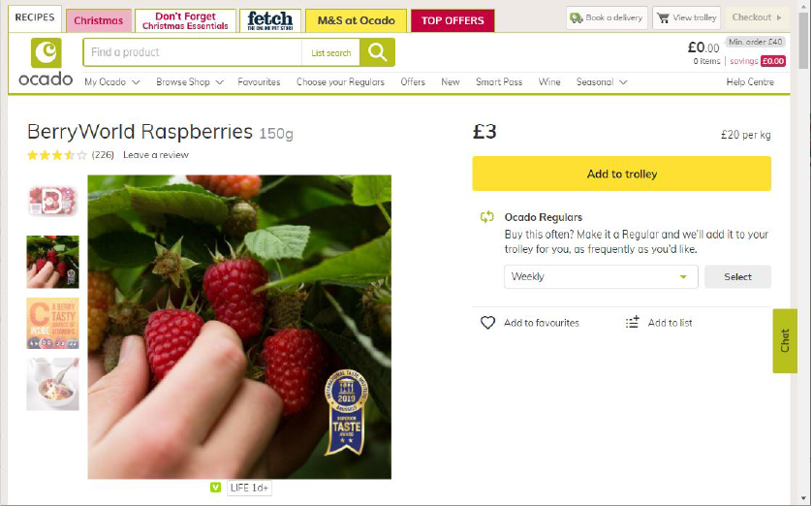Select the raspberry punnet thumbnail image
The image size is (812, 506).
(53, 201)
